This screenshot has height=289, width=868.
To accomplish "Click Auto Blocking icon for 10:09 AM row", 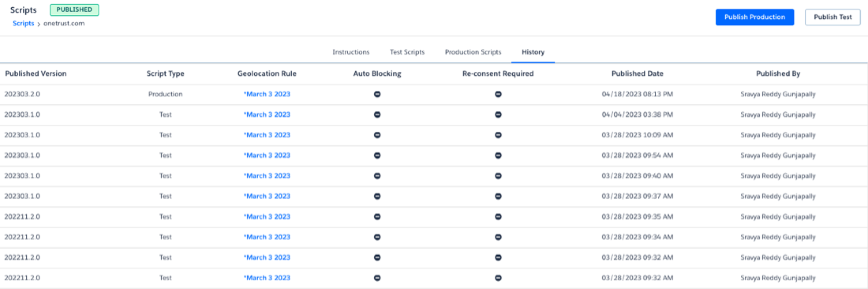I will tap(377, 135).
